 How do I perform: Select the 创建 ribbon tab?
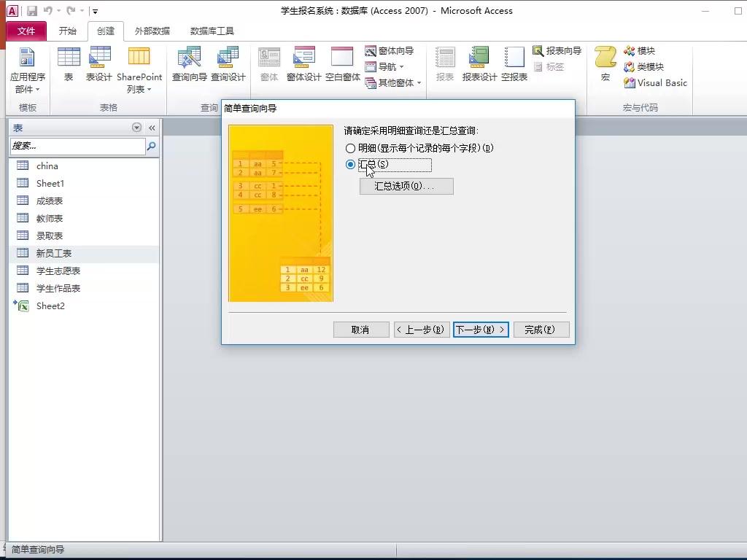tap(106, 31)
